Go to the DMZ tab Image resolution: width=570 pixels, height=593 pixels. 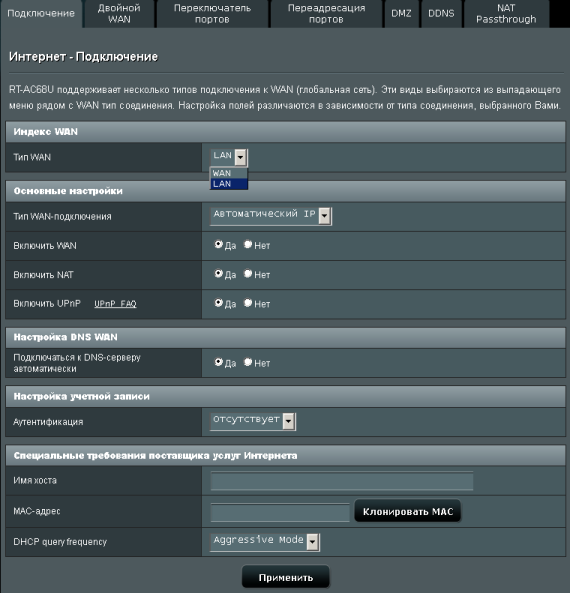401,14
